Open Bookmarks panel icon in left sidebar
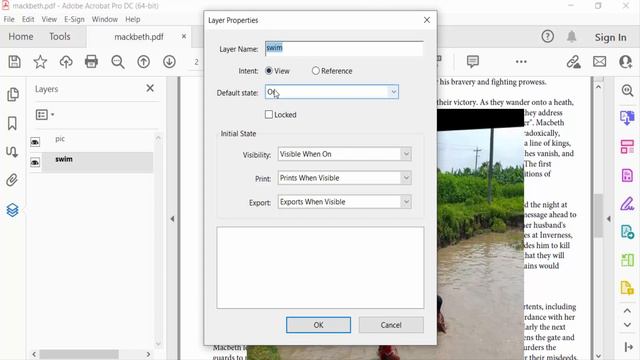 coord(12,123)
